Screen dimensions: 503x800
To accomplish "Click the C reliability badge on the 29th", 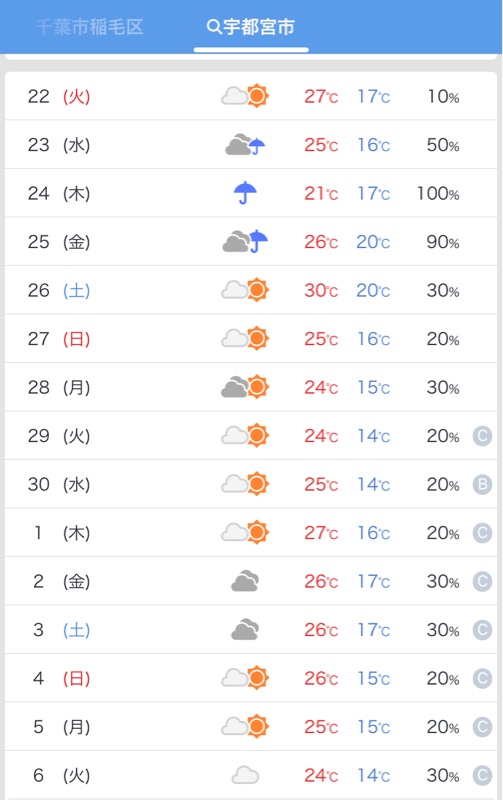I will (482, 436).
